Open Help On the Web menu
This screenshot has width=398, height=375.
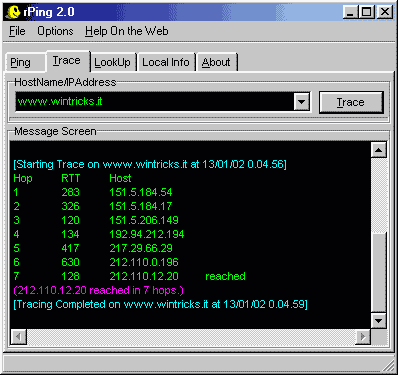(x=127, y=31)
